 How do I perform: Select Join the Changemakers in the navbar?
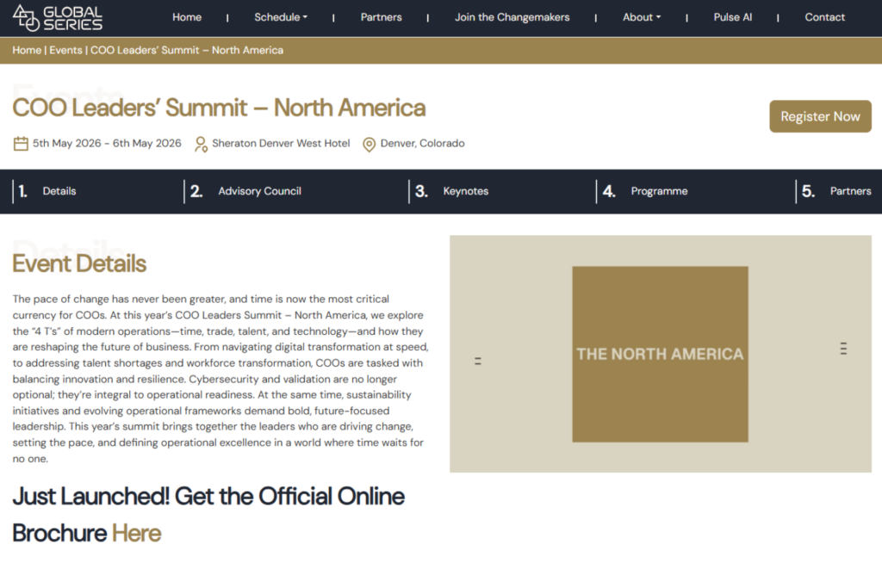512,16
